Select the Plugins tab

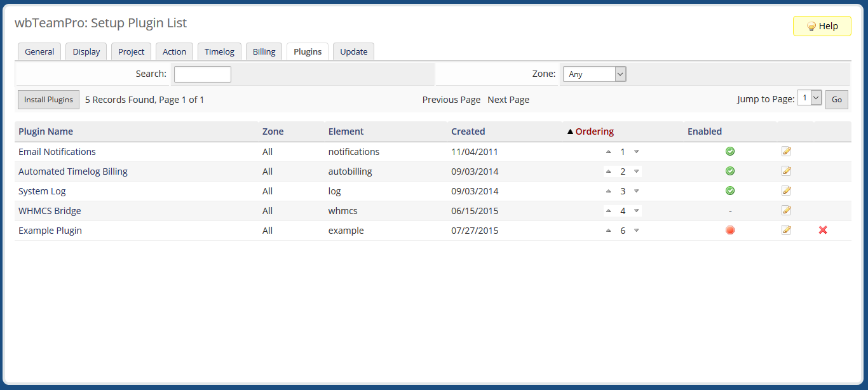[308, 52]
